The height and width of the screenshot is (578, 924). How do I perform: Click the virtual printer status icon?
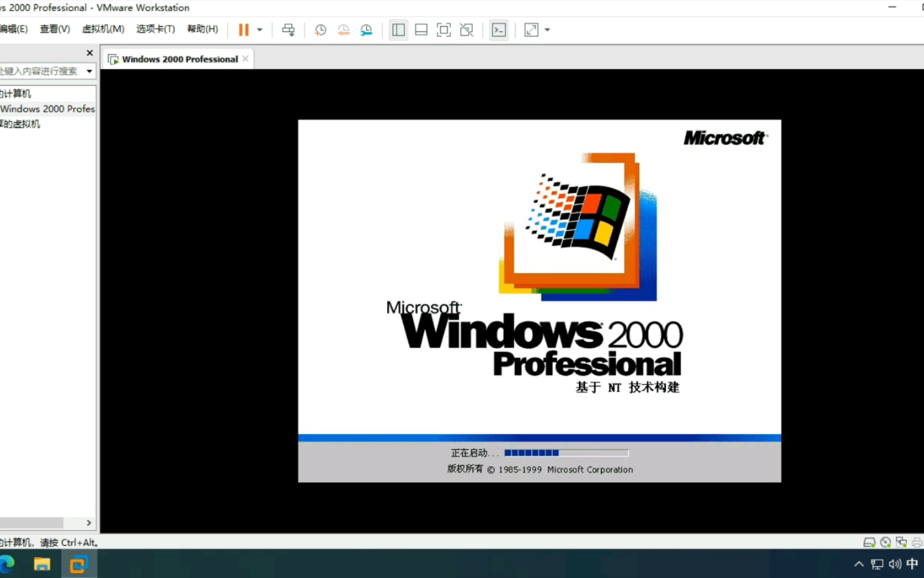tap(917, 542)
